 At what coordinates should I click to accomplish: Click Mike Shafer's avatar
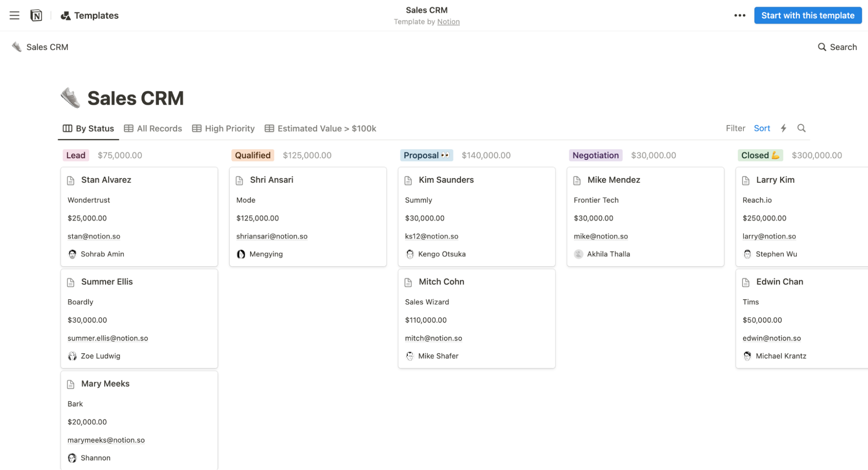(x=410, y=356)
